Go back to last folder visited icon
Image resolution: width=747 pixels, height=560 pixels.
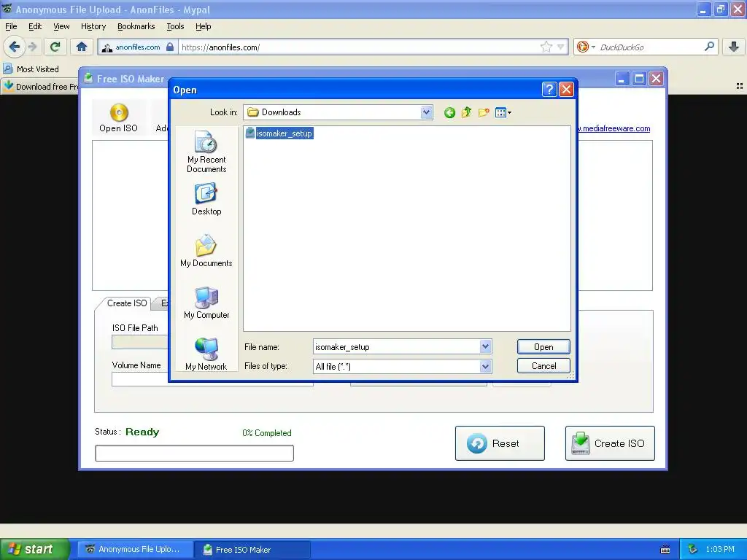pyautogui.click(x=449, y=113)
